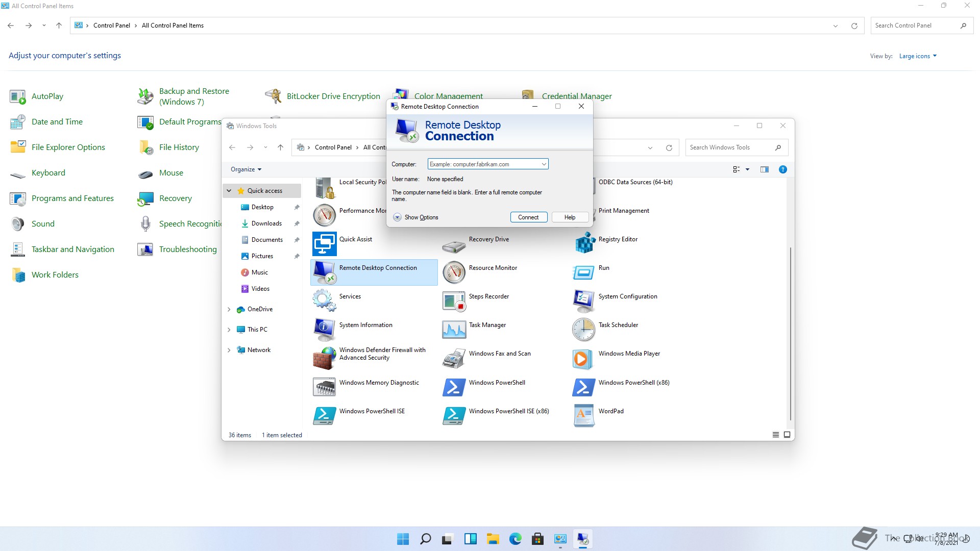Open Windows PowerShell ISE icon

[325, 415]
